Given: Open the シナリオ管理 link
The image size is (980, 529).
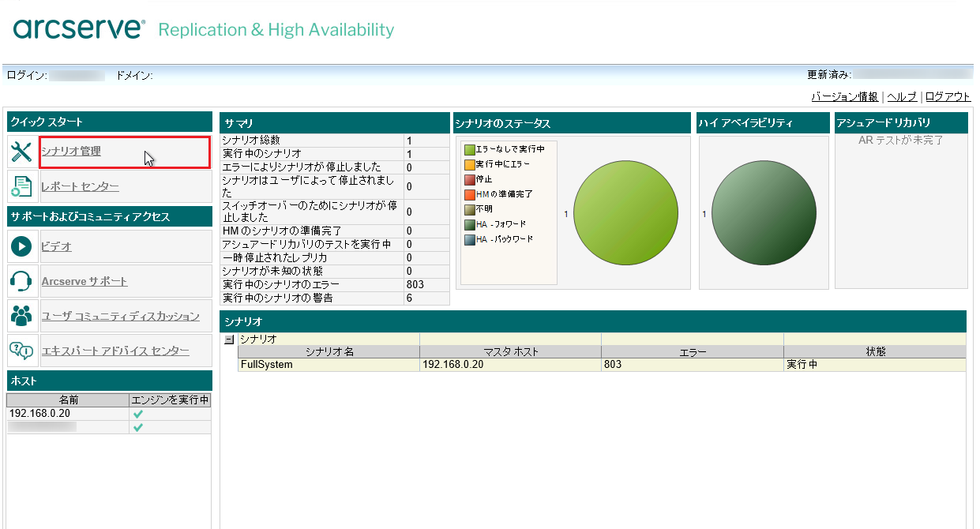Looking at the screenshot, I should (x=71, y=151).
